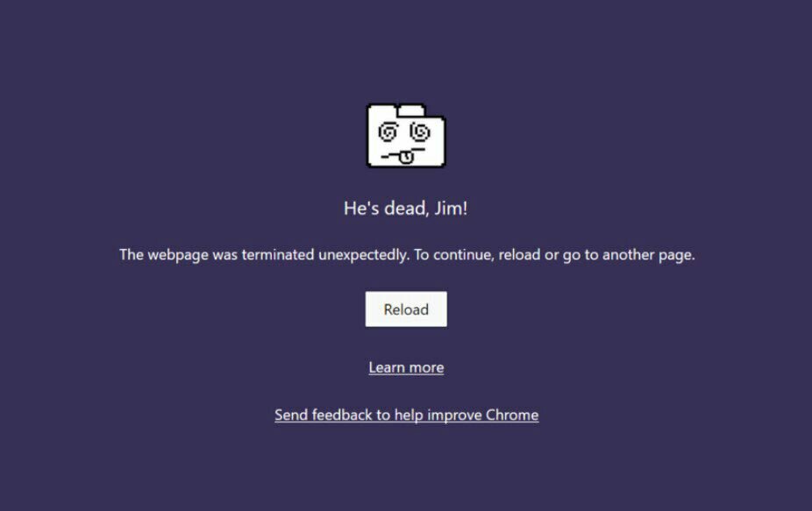Send feedback to help improve Chrome
This screenshot has width=812, height=511.
[407, 415]
